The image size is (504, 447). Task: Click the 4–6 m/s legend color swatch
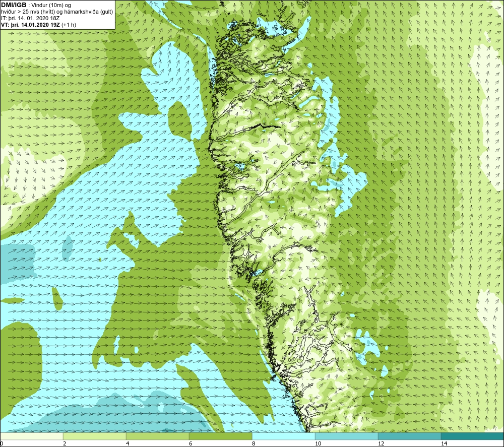157,436
